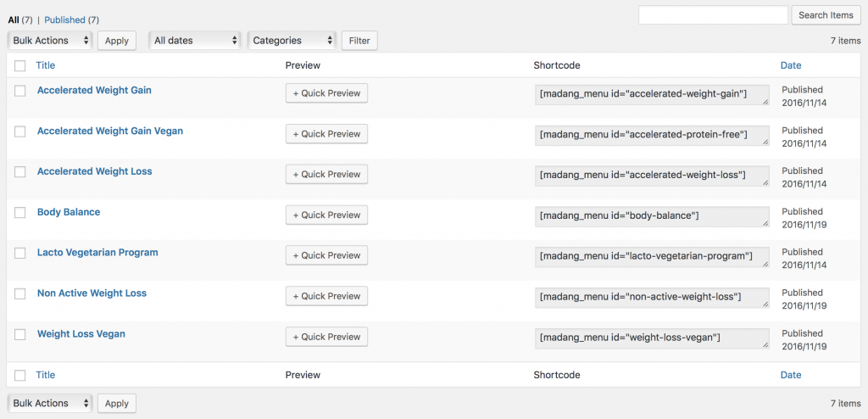Show only Published items

[64, 20]
